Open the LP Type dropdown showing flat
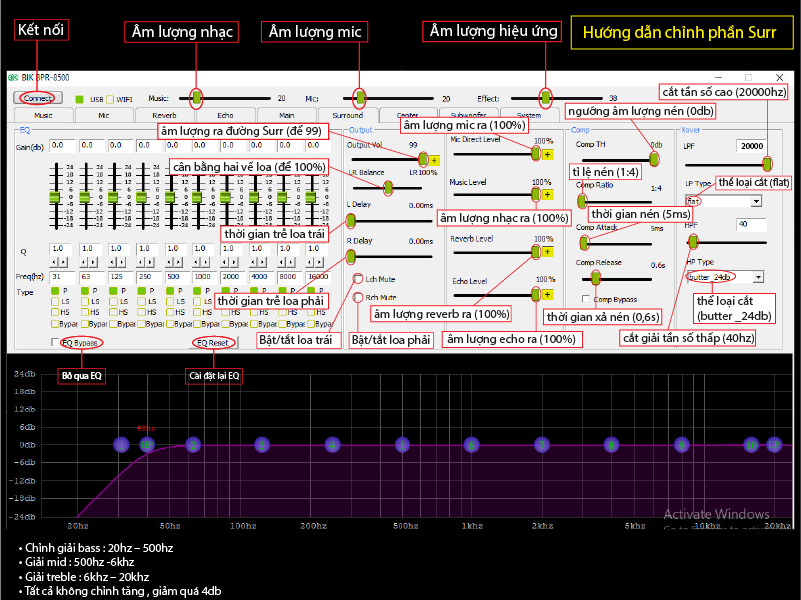801x600 pixels. [757, 201]
